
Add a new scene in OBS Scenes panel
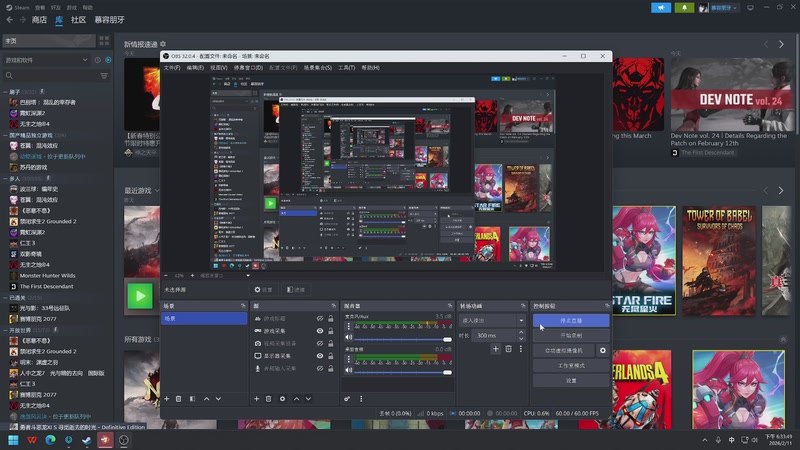click(x=166, y=398)
